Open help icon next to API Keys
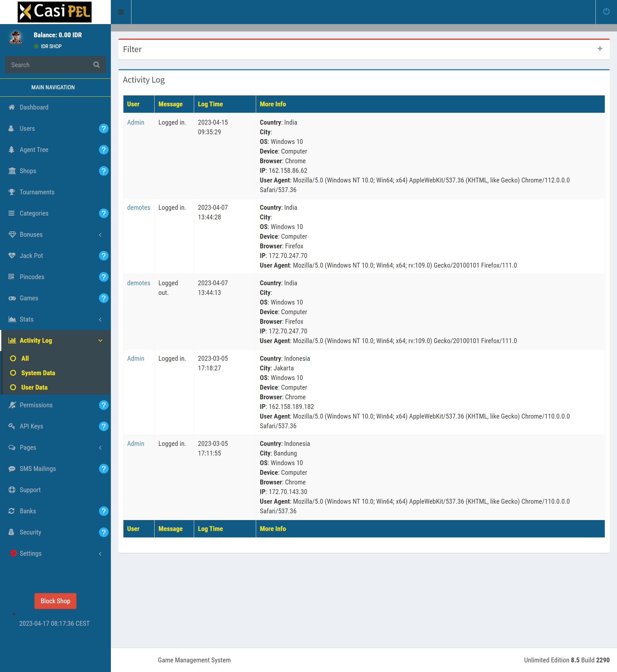The height and width of the screenshot is (672, 617). click(103, 426)
